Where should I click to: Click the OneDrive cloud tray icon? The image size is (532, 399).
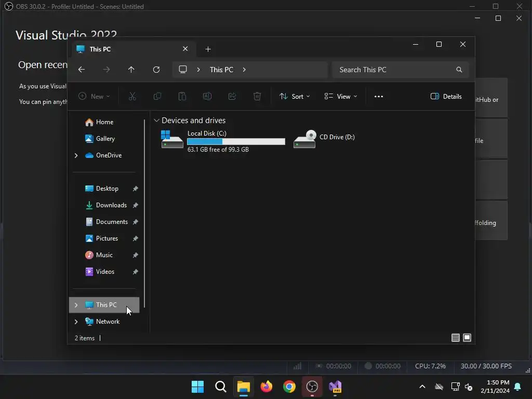439,387
